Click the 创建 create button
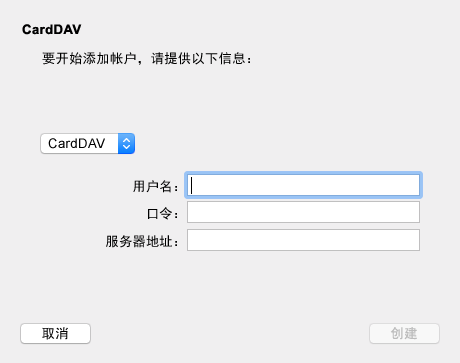Image resolution: width=460 pixels, height=363 pixels. click(404, 333)
